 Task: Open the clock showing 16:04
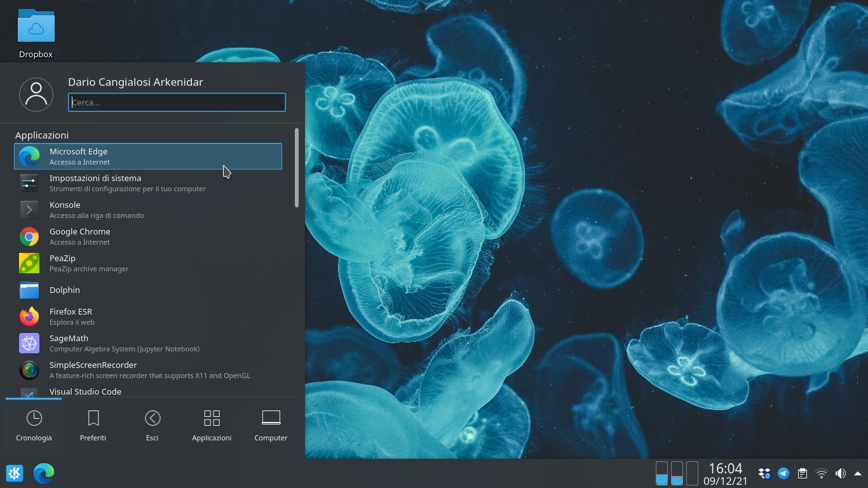(726, 474)
